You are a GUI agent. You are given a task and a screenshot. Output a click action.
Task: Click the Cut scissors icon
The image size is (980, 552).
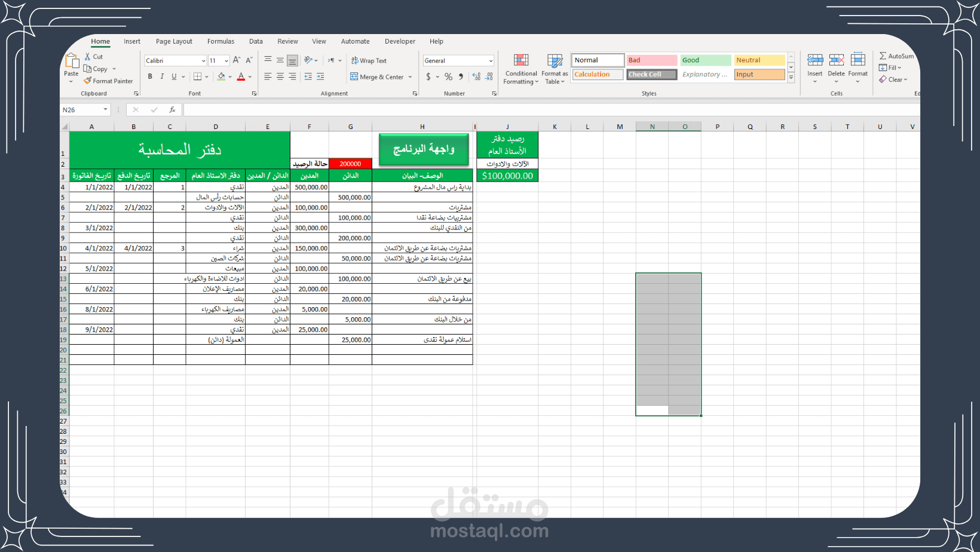tap(88, 56)
